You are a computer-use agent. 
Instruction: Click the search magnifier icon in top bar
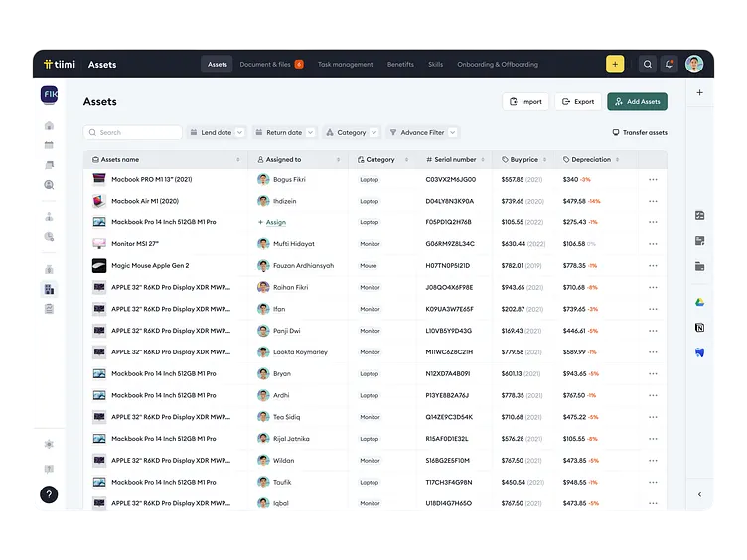(648, 64)
